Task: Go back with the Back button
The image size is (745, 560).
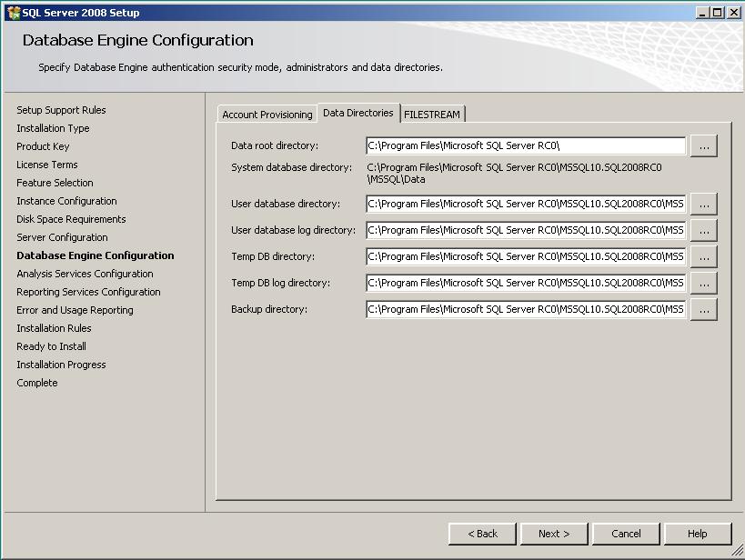Action: [x=482, y=534]
